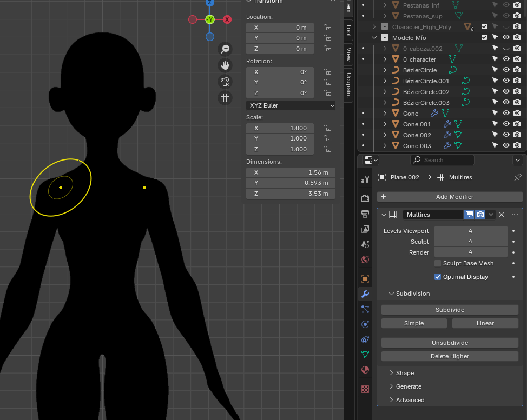Collapse the Modelo Mío collection
Screen dimensions: 527x420
374,38
